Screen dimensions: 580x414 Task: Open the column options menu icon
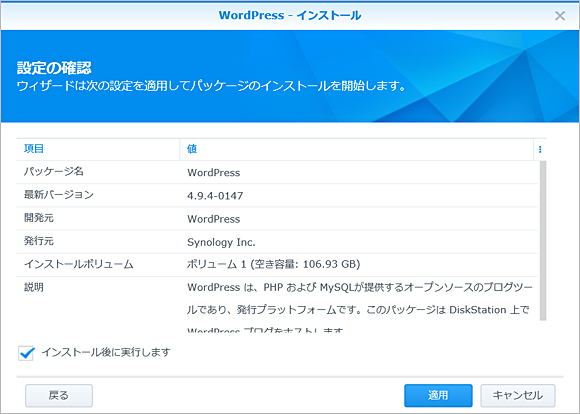point(540,149)
